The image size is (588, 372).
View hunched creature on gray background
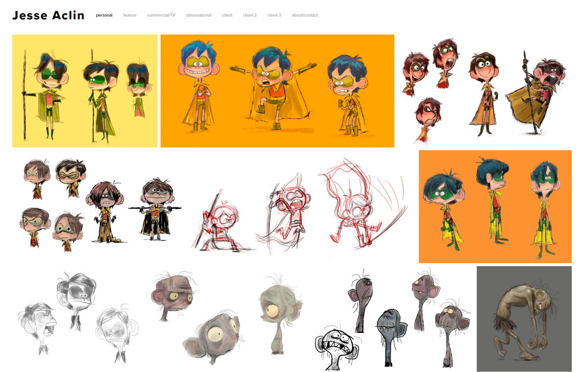point(524,319)
